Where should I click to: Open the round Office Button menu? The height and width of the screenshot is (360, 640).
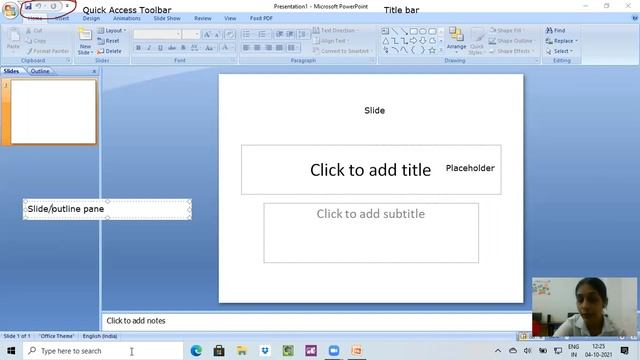[x=10, y=10]
